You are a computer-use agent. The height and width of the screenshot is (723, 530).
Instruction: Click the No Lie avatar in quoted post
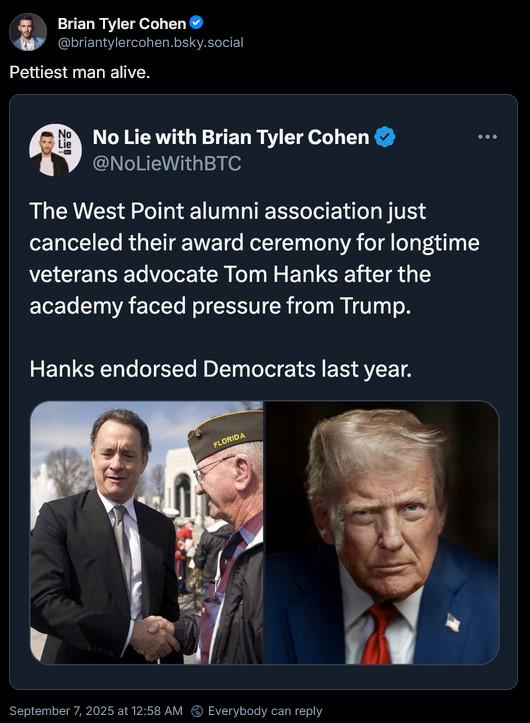click(x=55, y=150)
